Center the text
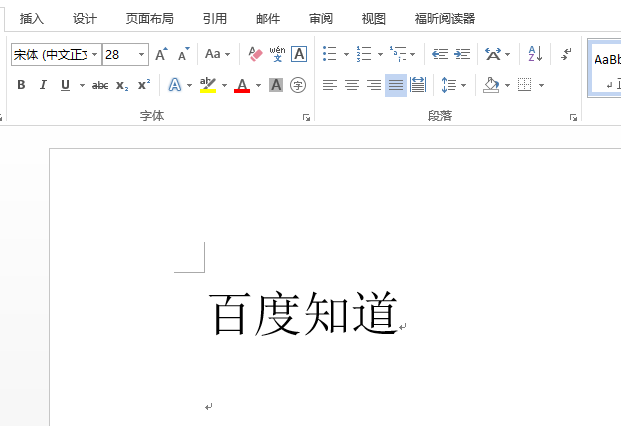 [352, 85]
